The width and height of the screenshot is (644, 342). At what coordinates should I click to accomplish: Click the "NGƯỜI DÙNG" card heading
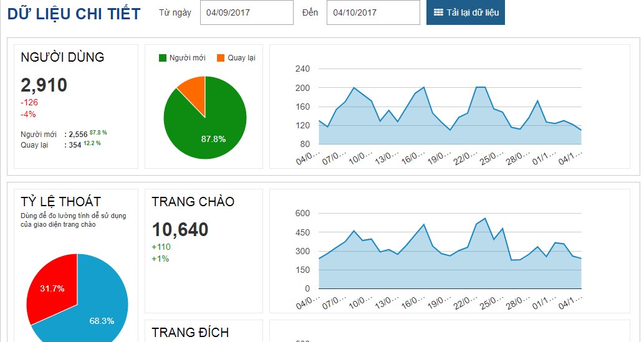coord(62,57)
